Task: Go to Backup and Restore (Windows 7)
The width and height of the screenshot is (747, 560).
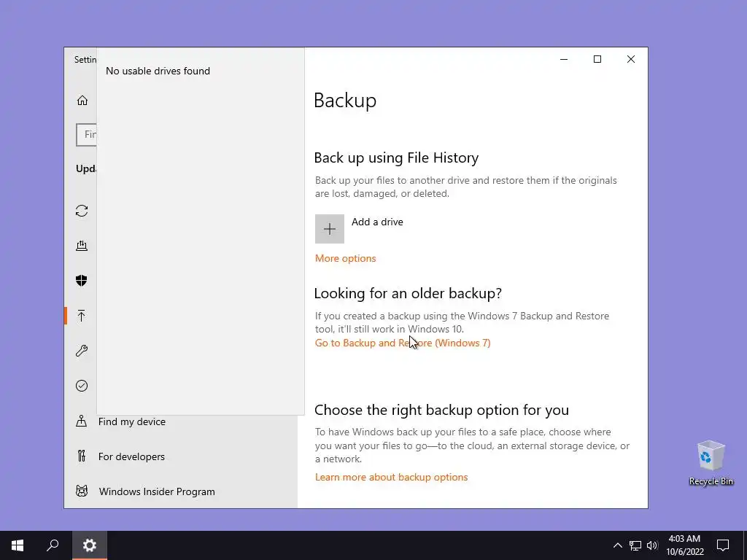Action: pos(403,343)
